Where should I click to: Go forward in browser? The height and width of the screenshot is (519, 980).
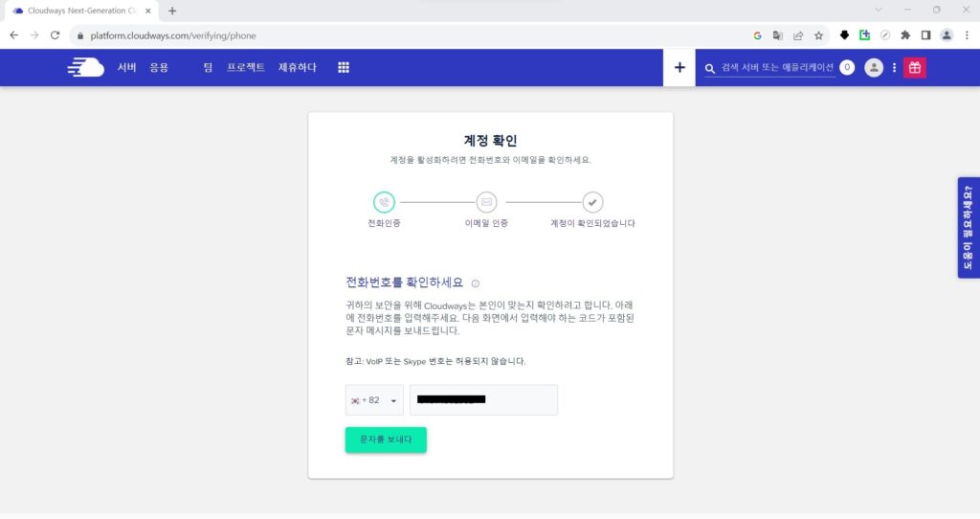tap(34, 35)
